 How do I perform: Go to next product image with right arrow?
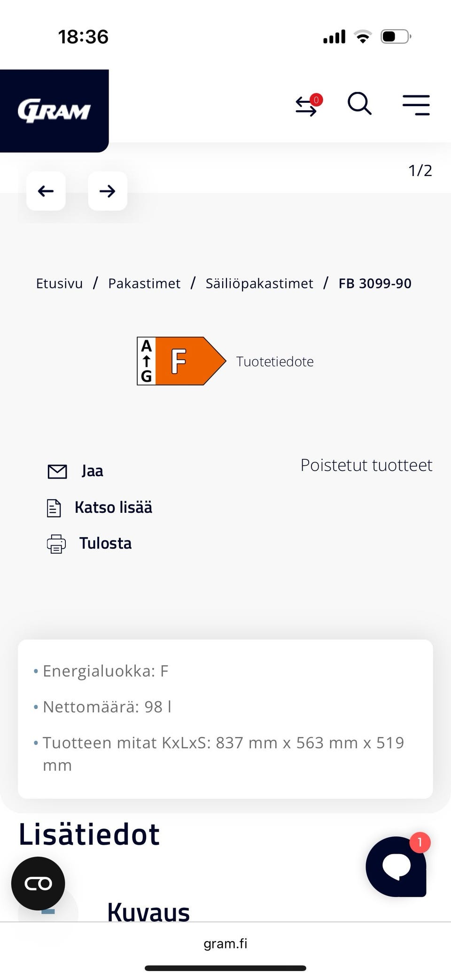point(107,191)
